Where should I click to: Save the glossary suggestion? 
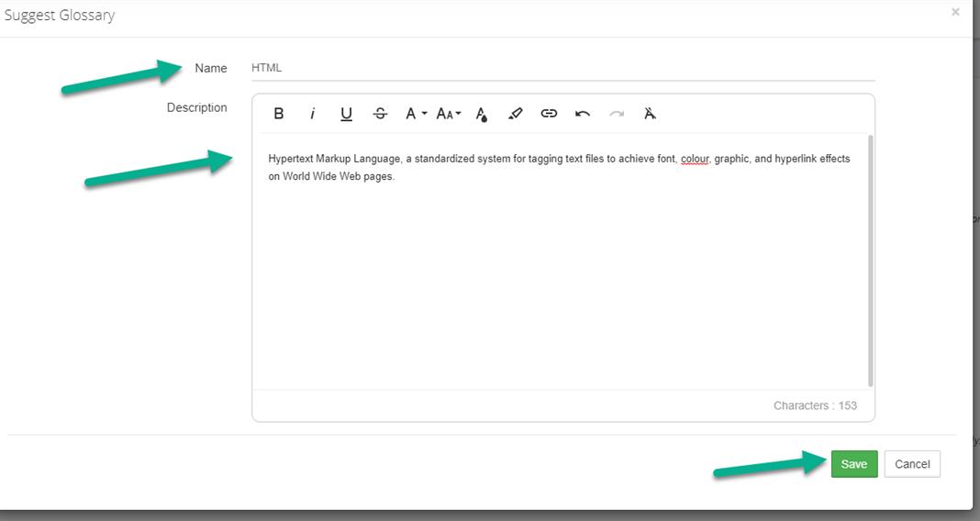(854, 464)
